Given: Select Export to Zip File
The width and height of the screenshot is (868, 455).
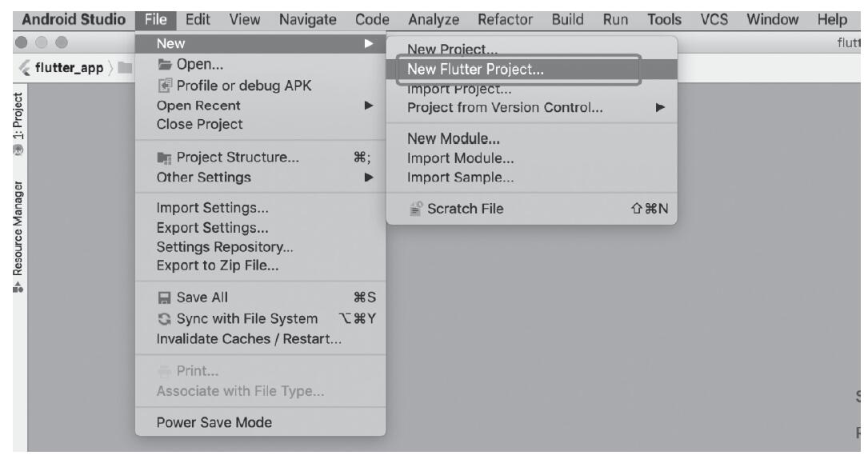Looking at the screenshot, I should [218, 265].
